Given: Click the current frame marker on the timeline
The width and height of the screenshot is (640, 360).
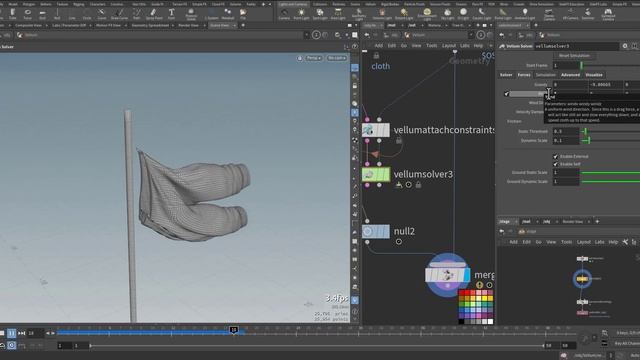Looking at the screenshot, I should coord(233,330).
